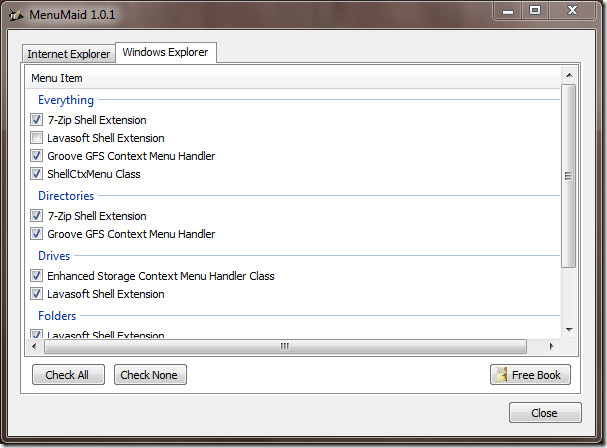Collapse the Directories group header
Screen dimensions: 607x448
click(x=66, y=196)
